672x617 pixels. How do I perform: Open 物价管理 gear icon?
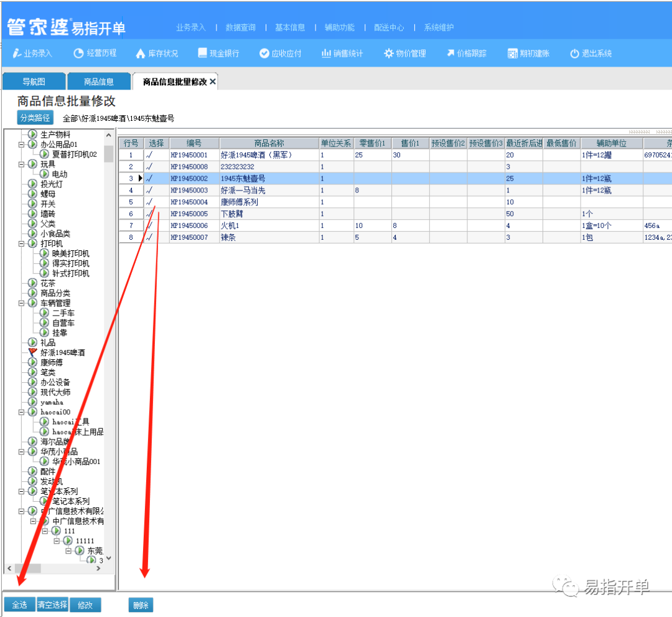tap(389, 53)
